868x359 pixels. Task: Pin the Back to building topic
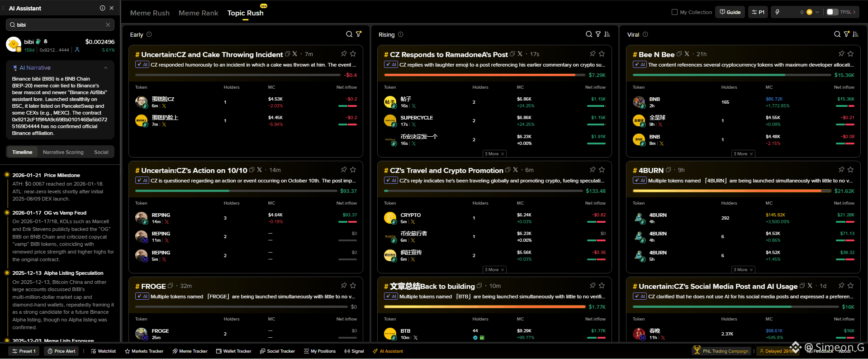point(593,286)
